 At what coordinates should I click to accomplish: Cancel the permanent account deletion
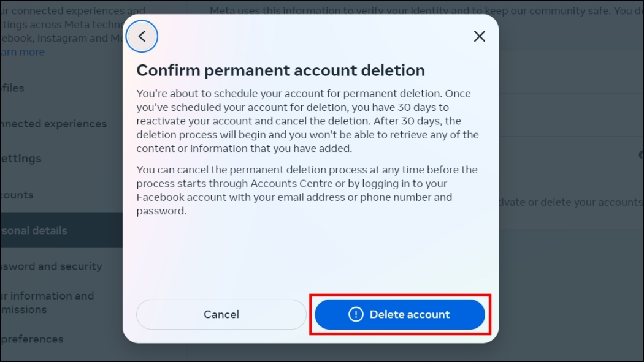tap(221, 314)
